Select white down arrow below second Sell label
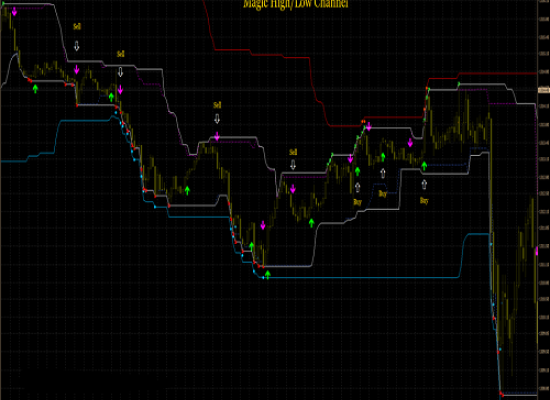 pos(120,72)
